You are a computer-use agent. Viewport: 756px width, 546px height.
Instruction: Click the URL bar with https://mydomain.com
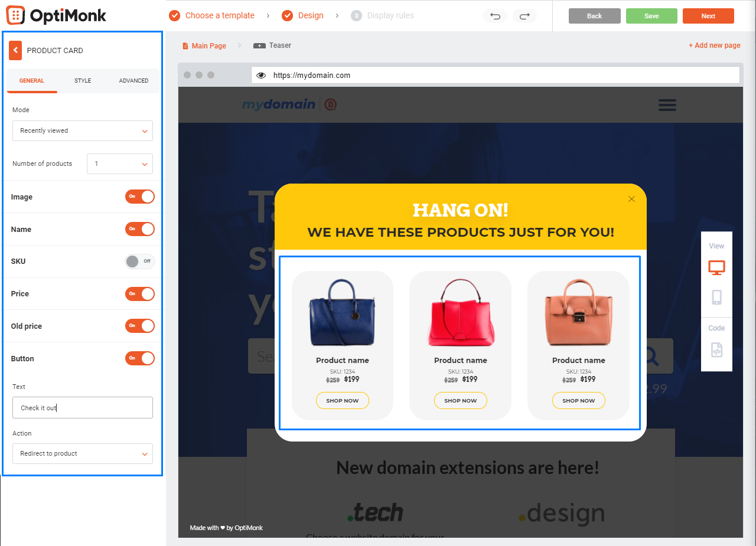[496, 75]
